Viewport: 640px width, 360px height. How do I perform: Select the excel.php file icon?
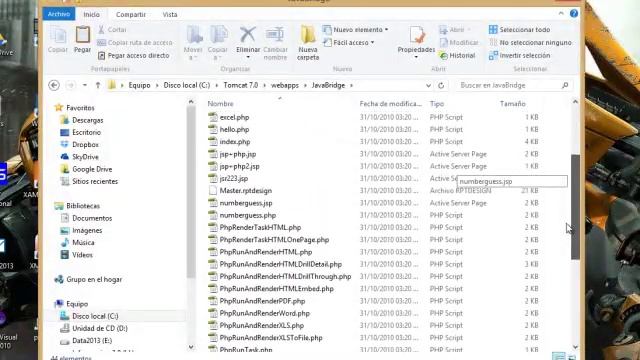pyautogui.click(x=213, y=117)
